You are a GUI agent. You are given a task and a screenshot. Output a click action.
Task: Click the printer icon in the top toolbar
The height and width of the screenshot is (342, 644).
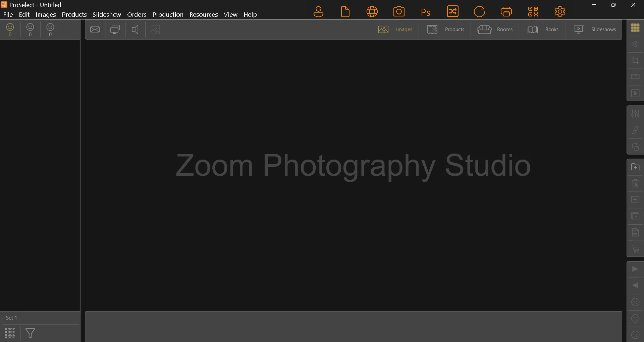(506, 12)
